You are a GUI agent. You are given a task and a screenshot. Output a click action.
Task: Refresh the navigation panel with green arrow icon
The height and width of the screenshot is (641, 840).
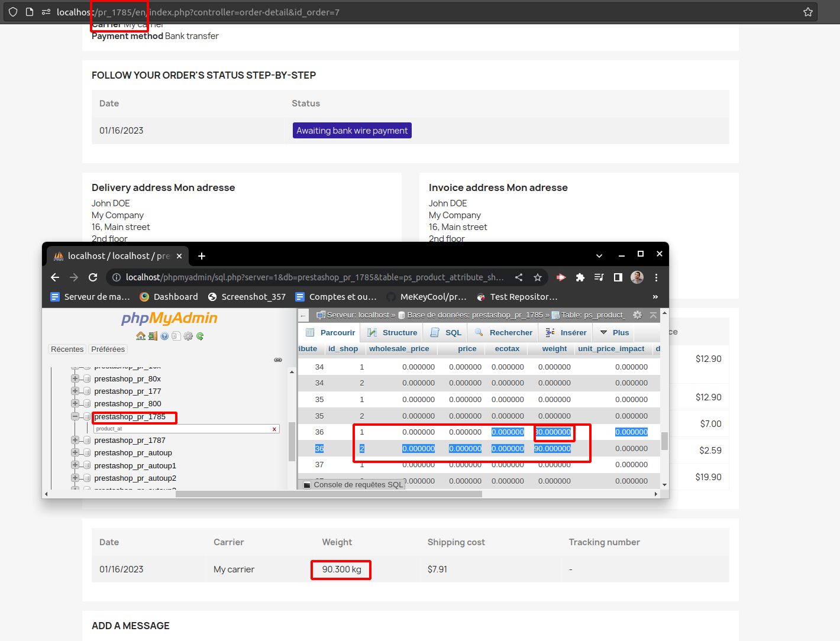[200, 336]
